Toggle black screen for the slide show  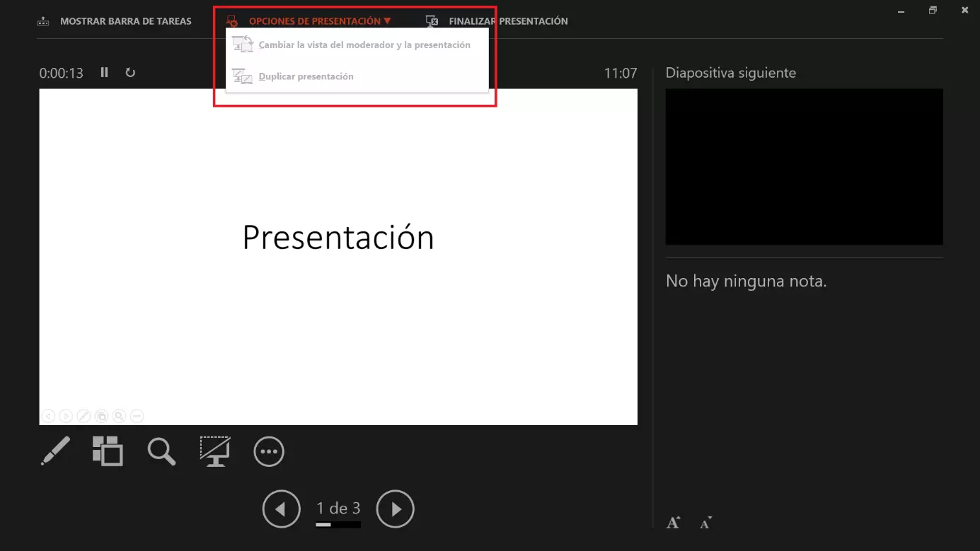tap(215, 451)
